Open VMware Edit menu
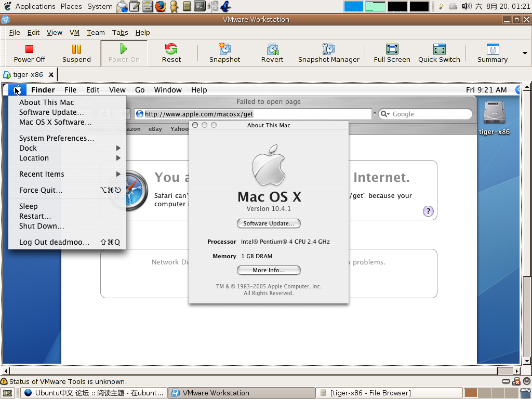This screenshot has height=399, width=532. coord(33,33)
